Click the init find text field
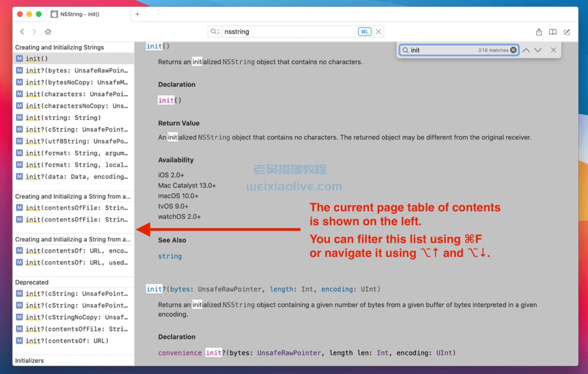The width and height of the screenshot is (588, 374). 442,50
